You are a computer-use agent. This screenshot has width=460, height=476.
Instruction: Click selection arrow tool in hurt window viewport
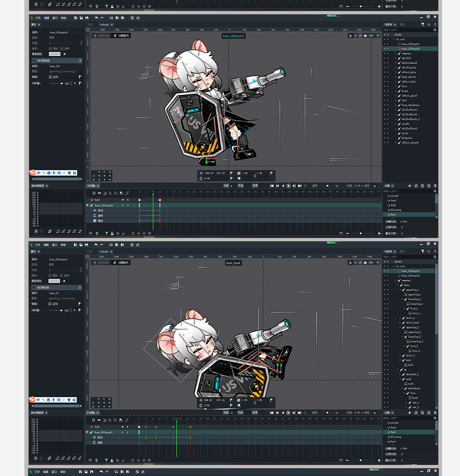click(351, 35)
